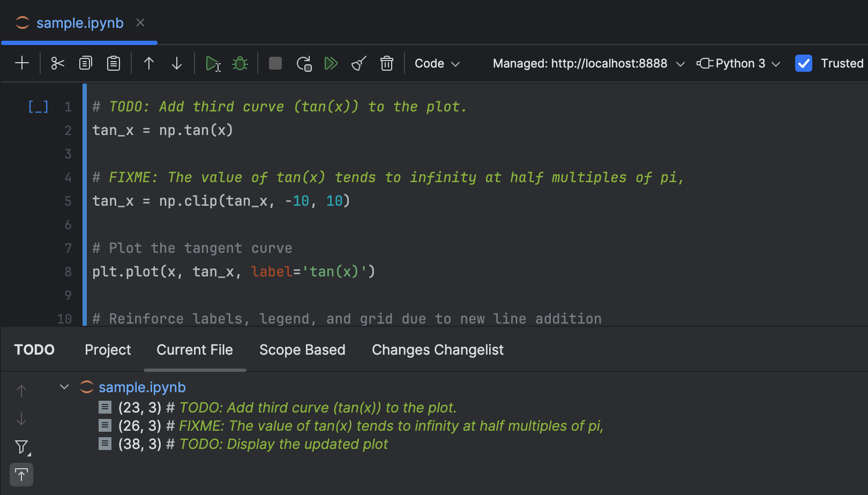Move cell up with the arrow
This screenshot has width=868, height=495.
[149, 63]
